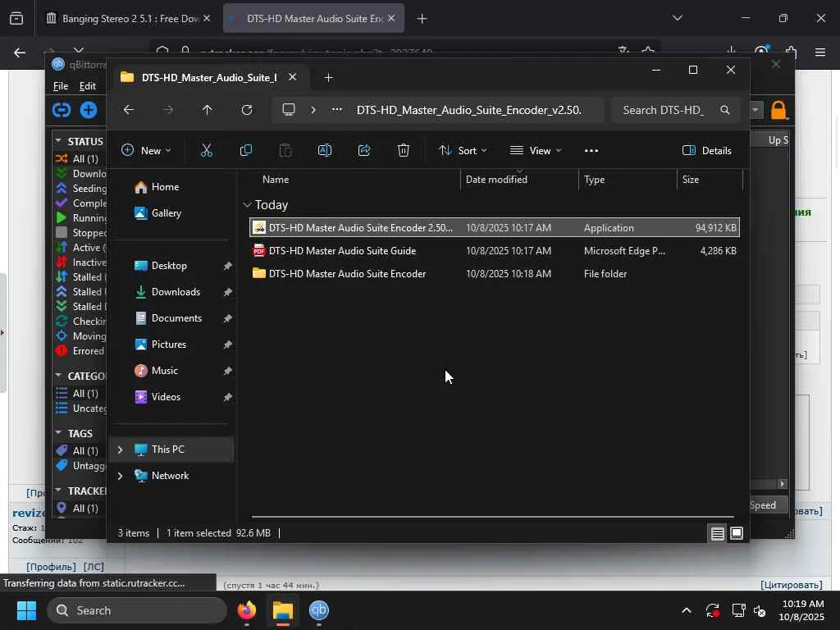This screenshot has height=630, width=840.
Task: Collapse the Today group
Action: pos(247,204)
